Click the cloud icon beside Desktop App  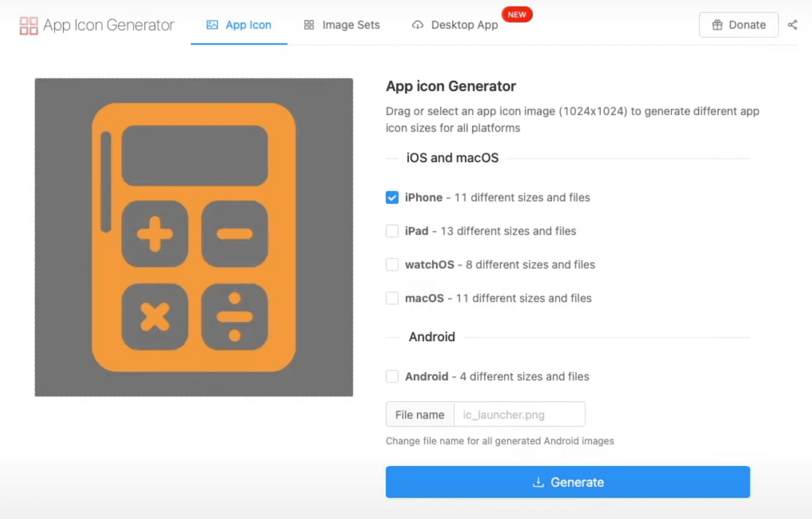[418, 25]
